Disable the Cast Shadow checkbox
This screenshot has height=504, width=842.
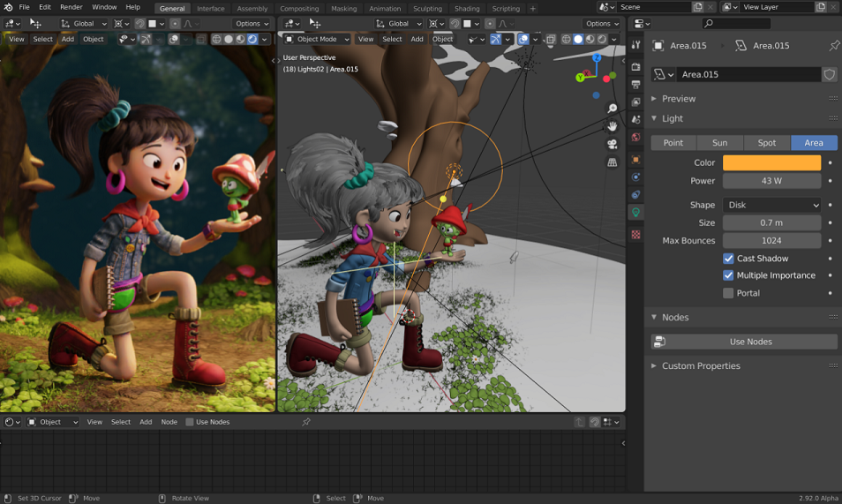pyautogui.click(x=728, y=259)
